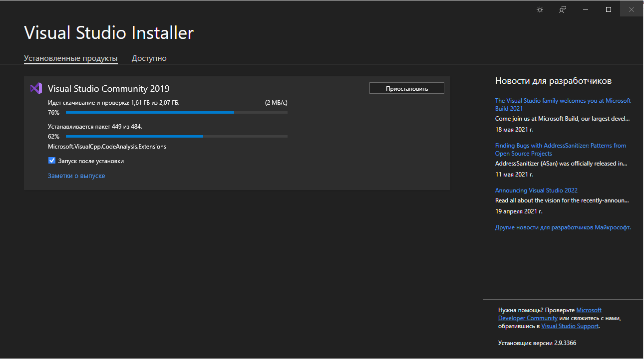The image size is (644, 359).
Task: Click the package name Microsoft.VisualCpp.CodeAnalysis.Extensions
Action: (107, 147)
